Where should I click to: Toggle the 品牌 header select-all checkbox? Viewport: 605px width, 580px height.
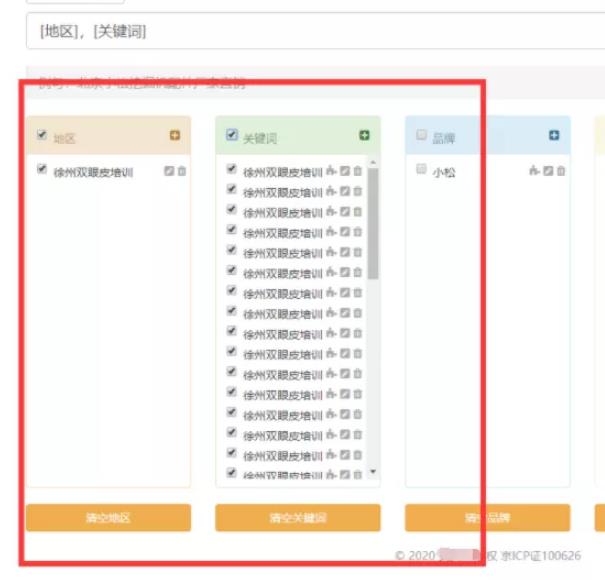click(421, 135)
